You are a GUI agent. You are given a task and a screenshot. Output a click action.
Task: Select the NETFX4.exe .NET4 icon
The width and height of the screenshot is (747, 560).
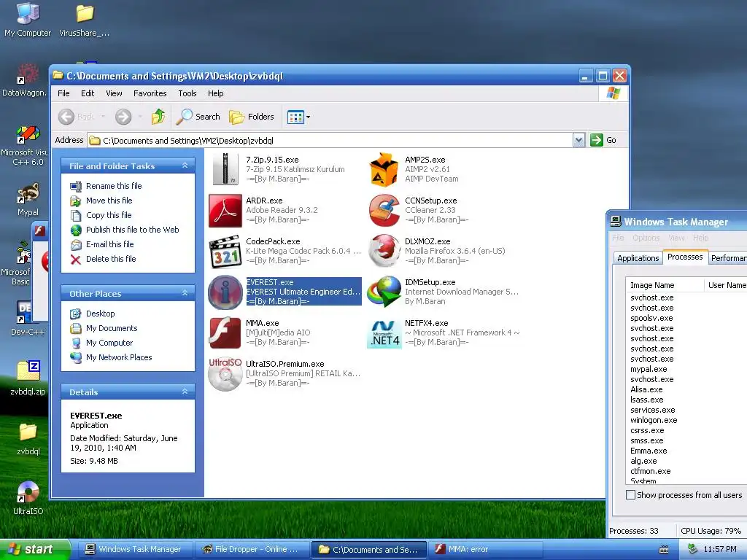pos(384,333)
